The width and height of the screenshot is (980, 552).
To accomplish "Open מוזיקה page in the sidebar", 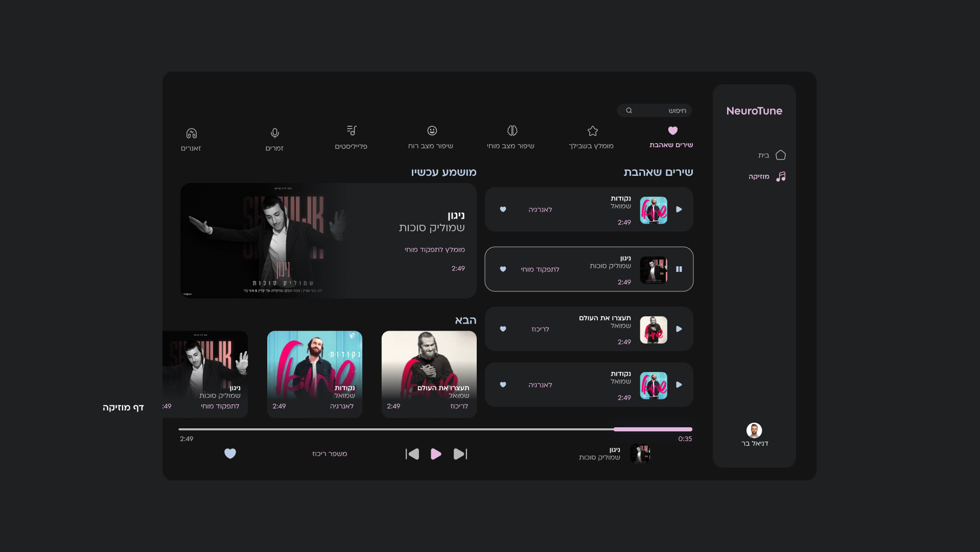I will (x=767, y=176).
